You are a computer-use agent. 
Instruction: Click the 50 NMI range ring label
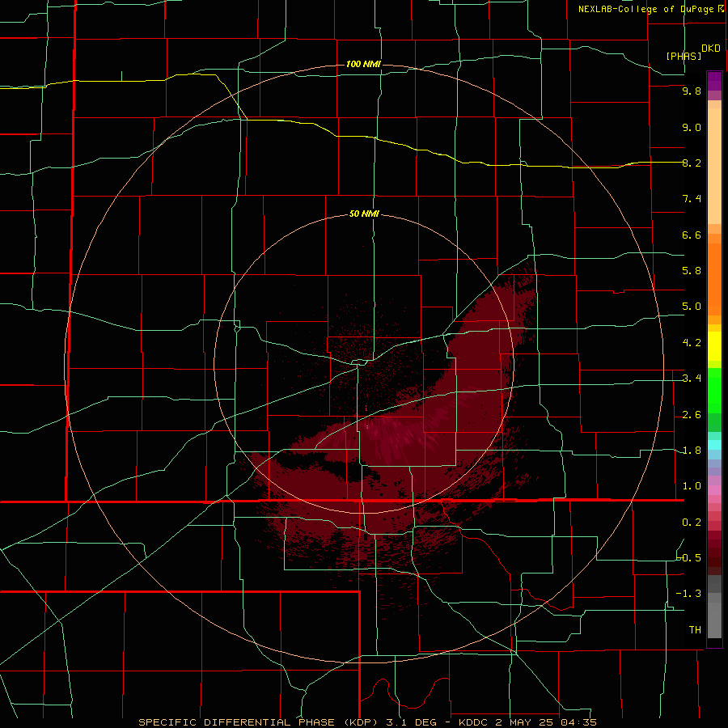(364, 214)
